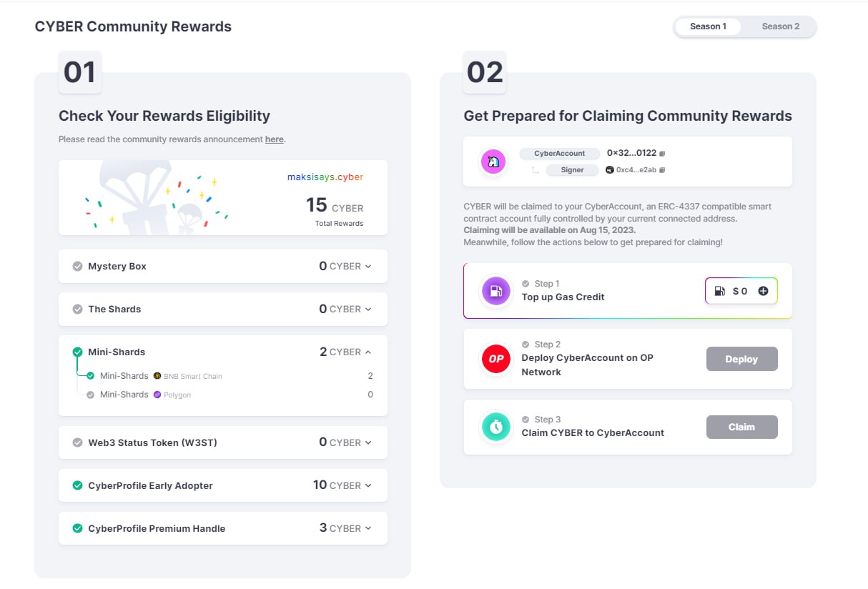868x589 pixels.
Task: Click the teal timer claim icon
Action: pos(495,427)
